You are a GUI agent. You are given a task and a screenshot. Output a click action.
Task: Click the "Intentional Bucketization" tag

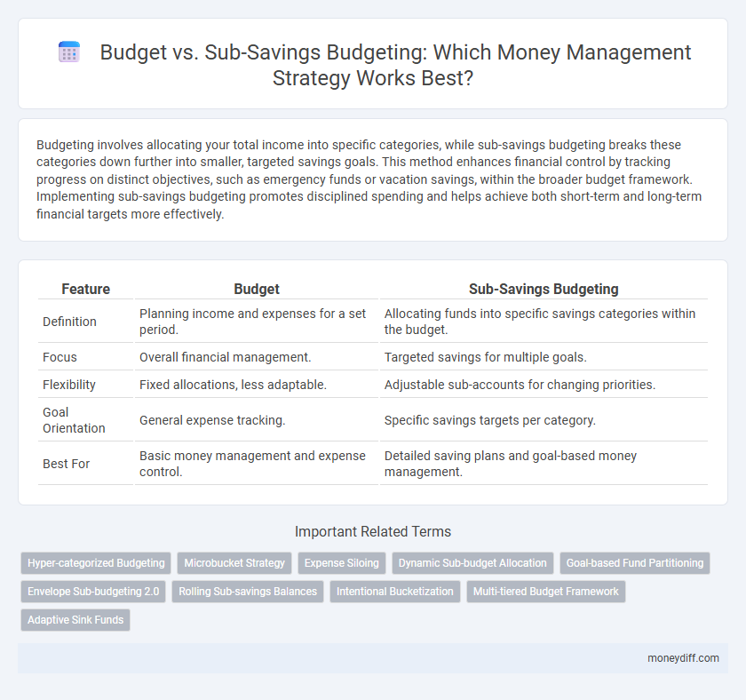394,591
